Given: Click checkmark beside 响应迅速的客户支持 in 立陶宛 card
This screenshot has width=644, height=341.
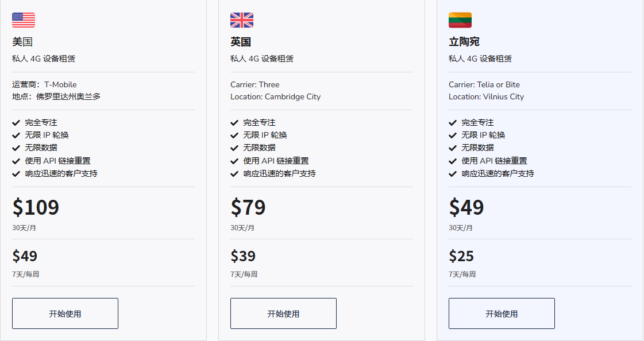Looking at the screenshot, I should point(453,173).
